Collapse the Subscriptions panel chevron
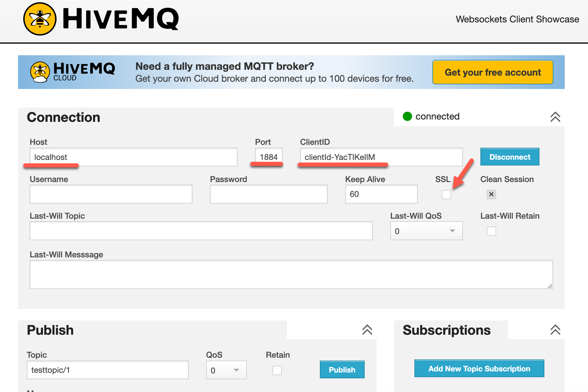 [x=555, y=330]
